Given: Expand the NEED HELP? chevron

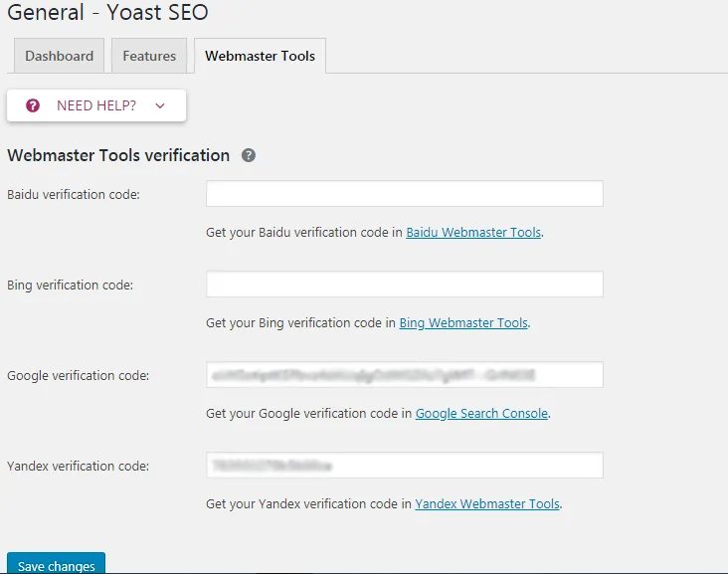Looking at the screenshot, I should click(x=160, y=105).
